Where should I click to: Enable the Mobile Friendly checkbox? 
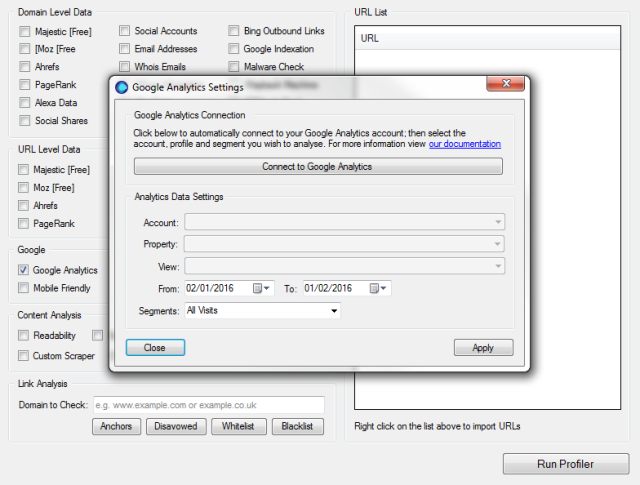tap(24, 288)
